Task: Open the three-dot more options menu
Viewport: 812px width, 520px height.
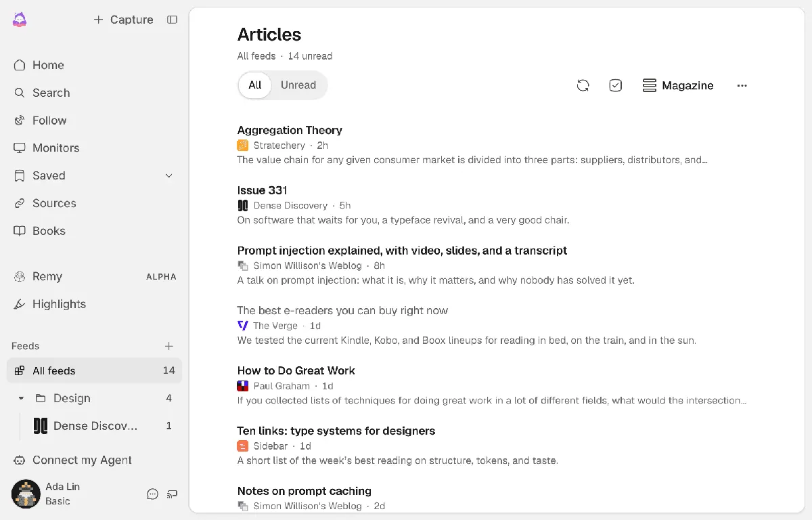Action: [742, 85]
